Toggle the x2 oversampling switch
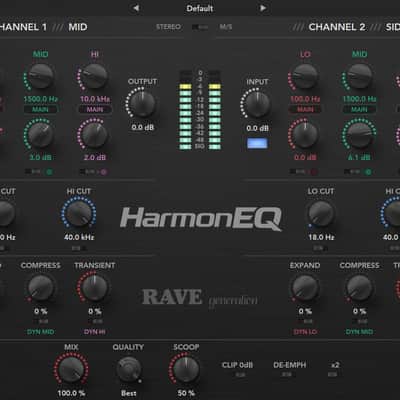The image size is (400, 400). pyautogui.click(x=332, y=375)
